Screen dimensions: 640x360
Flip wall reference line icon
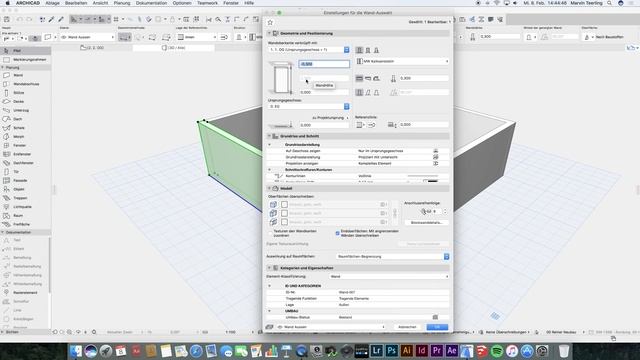coord(371,125)
